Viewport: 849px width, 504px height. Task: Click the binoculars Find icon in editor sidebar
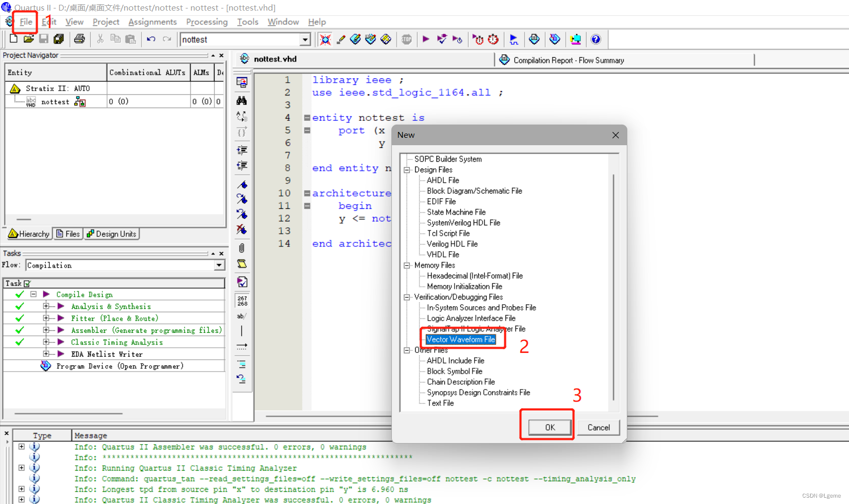pyautogui.click(x=242, y=100)
